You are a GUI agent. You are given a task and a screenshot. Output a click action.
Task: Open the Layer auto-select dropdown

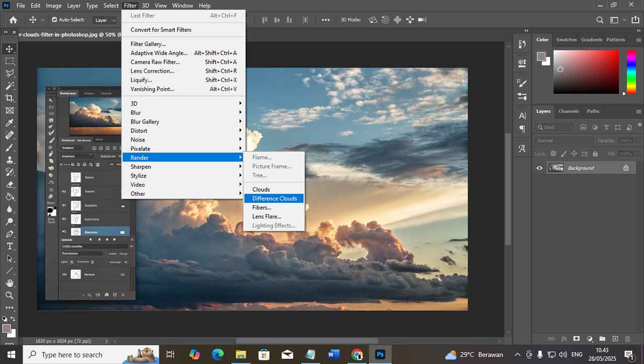click(x=105, y=20)
